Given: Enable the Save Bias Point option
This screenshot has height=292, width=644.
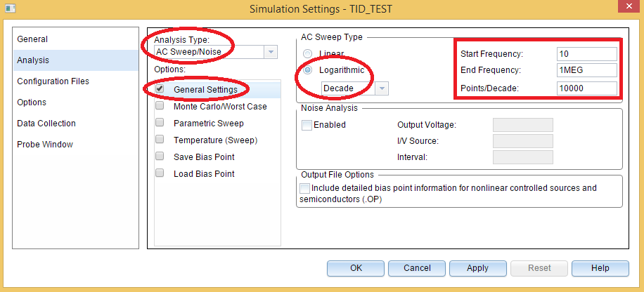Looking at the screenshot, I should (x=160, y=157).
